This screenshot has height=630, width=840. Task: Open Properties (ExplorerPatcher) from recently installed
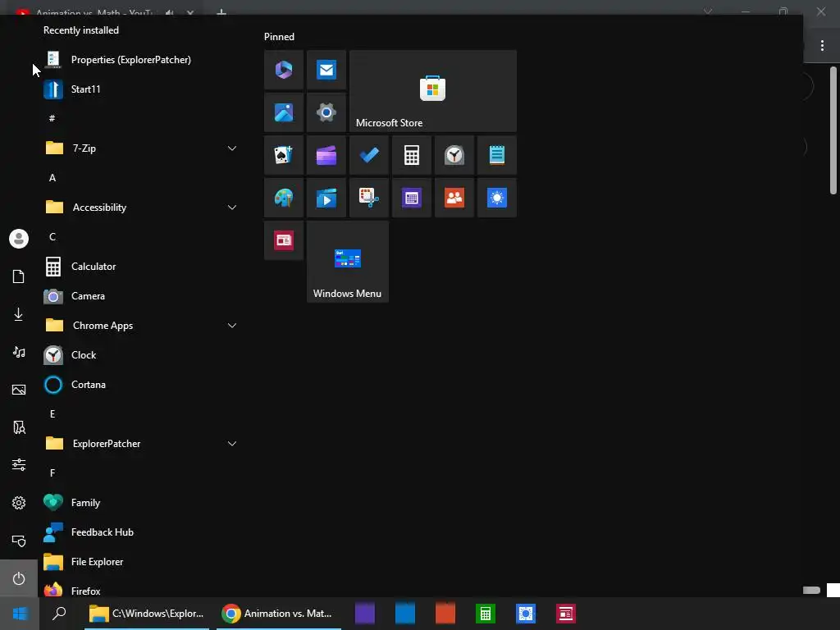pos(141,60)
